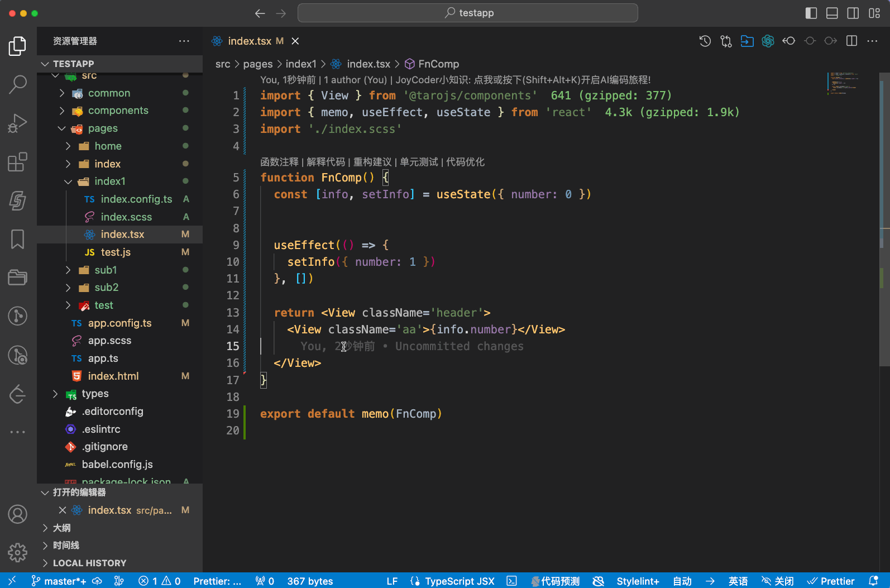890x588 pixels.
Task: Click the errors and warnings status indicator
Action: pyautogui.click(x=160, y=581)
